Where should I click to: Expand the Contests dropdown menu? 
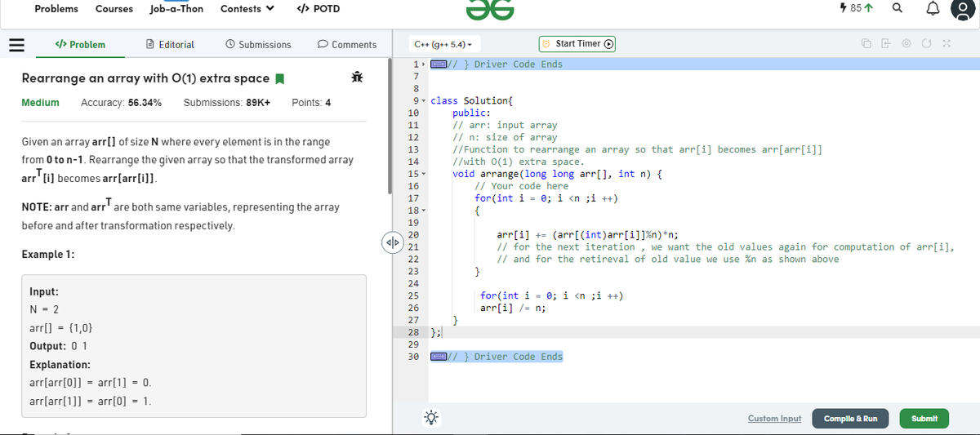point(247,9)
